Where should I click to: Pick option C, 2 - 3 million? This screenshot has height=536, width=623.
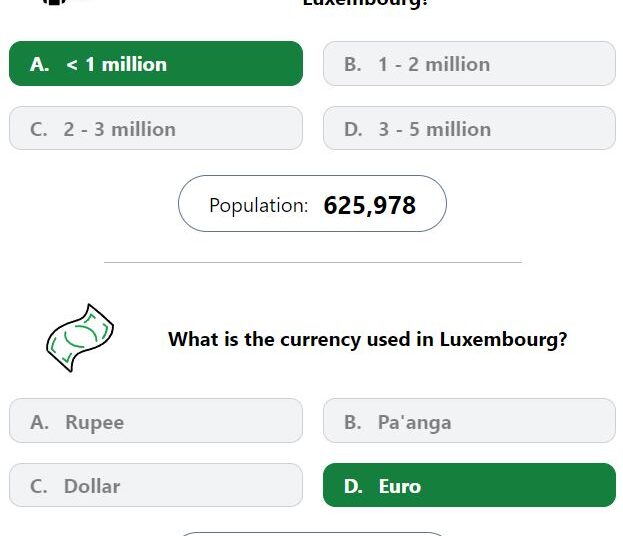(156, 128)
